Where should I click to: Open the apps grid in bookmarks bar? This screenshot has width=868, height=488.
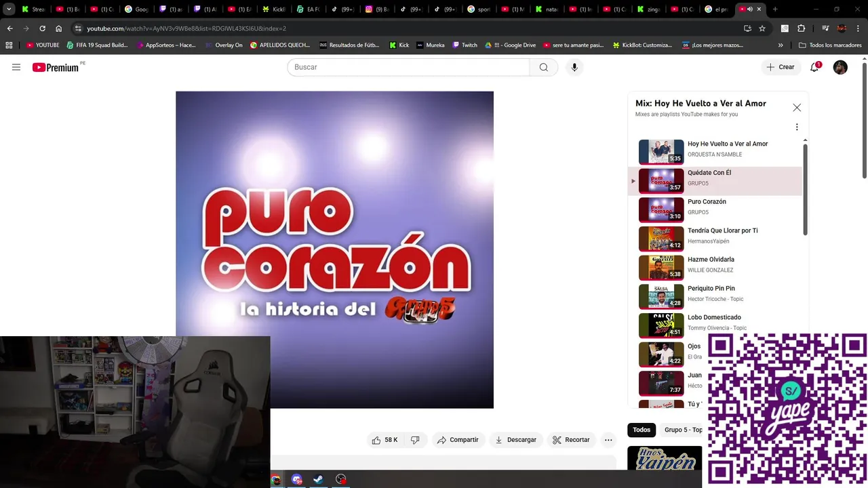[x=9, y=45]
